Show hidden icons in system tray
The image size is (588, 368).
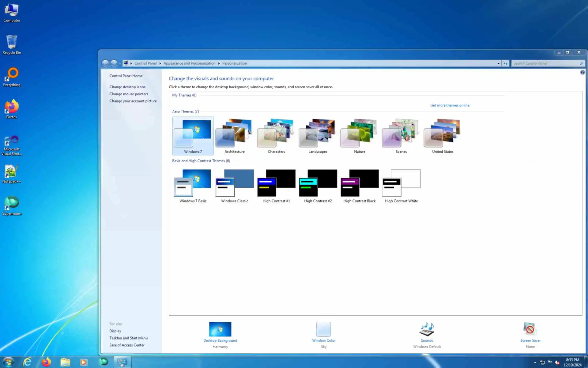coord(535,362)
